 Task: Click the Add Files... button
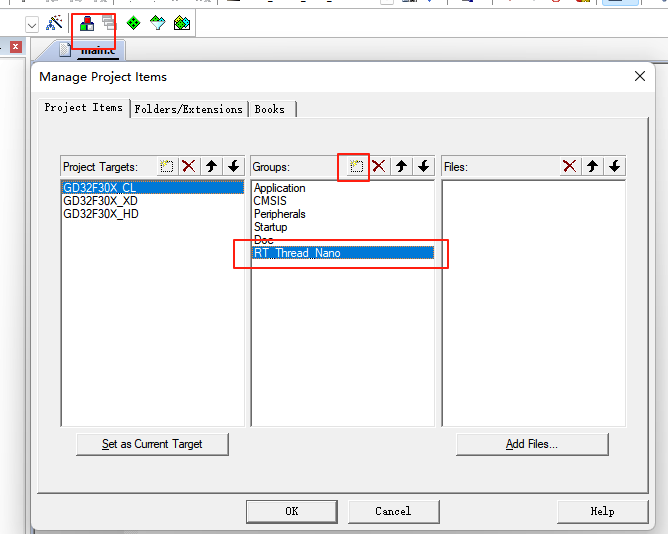(532, 444)
